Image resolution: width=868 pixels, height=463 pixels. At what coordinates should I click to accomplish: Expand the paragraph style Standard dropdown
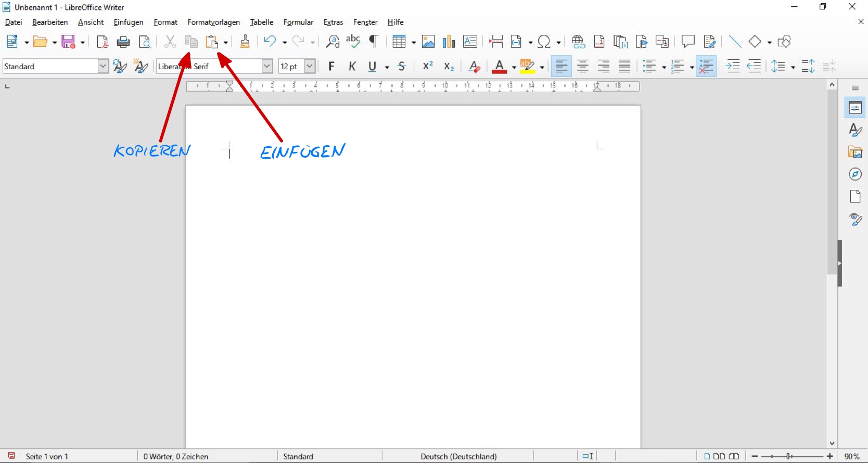pyautogui.click(x=103, y=67)
